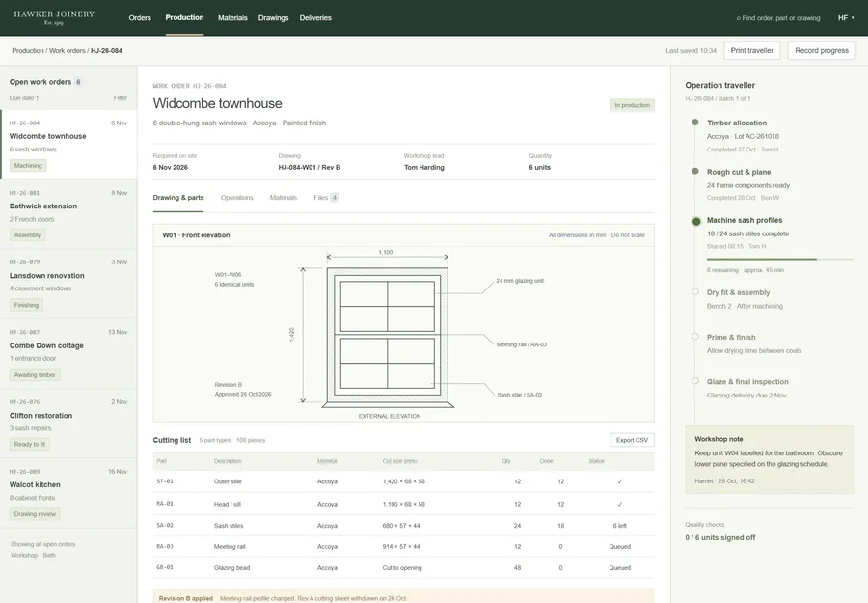
Task: Click the Machine sash profiles step marker
Action: point(695,222)
